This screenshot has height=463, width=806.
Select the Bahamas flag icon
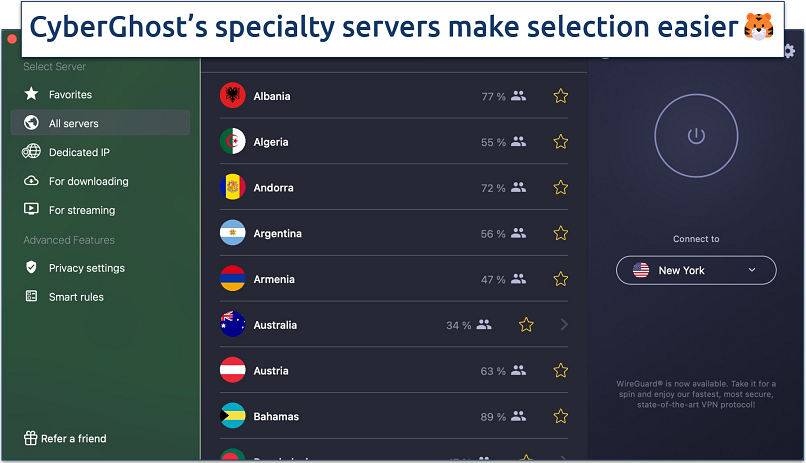tap(233, 416)
